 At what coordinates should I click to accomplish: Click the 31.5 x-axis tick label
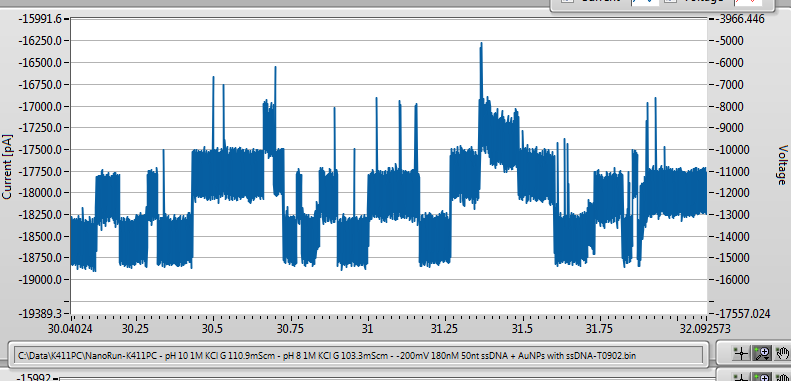coord(522,329)
